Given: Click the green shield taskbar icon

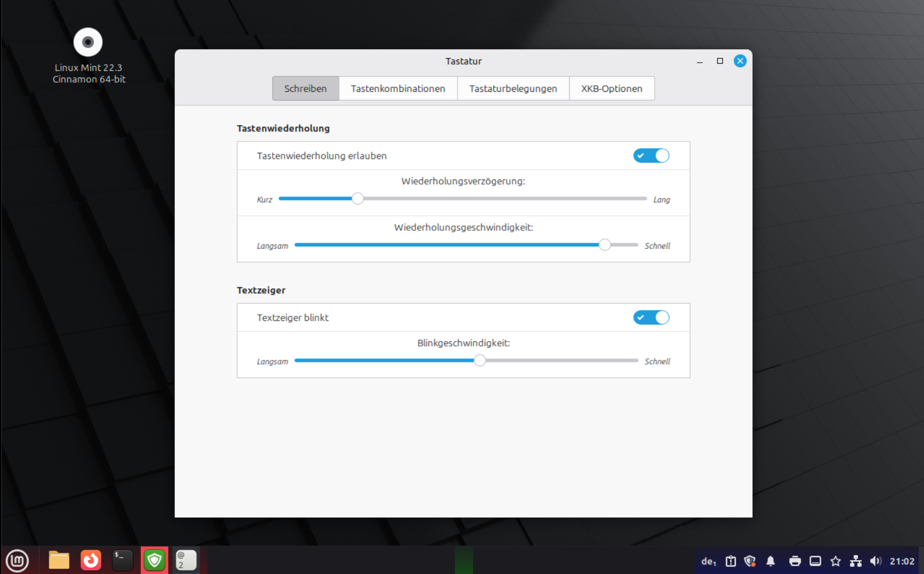Looking at the screenshot, I should pos(154,560).
